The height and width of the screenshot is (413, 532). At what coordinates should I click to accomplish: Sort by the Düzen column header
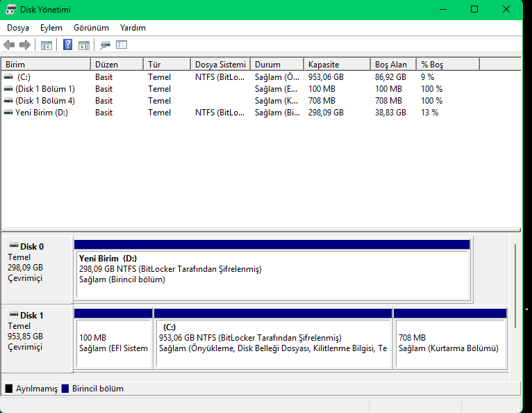[117, 65]
